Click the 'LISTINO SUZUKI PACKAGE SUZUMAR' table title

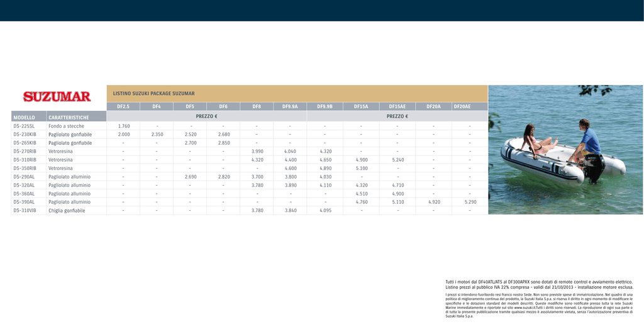pyautogui.click(x=153, y=94)
